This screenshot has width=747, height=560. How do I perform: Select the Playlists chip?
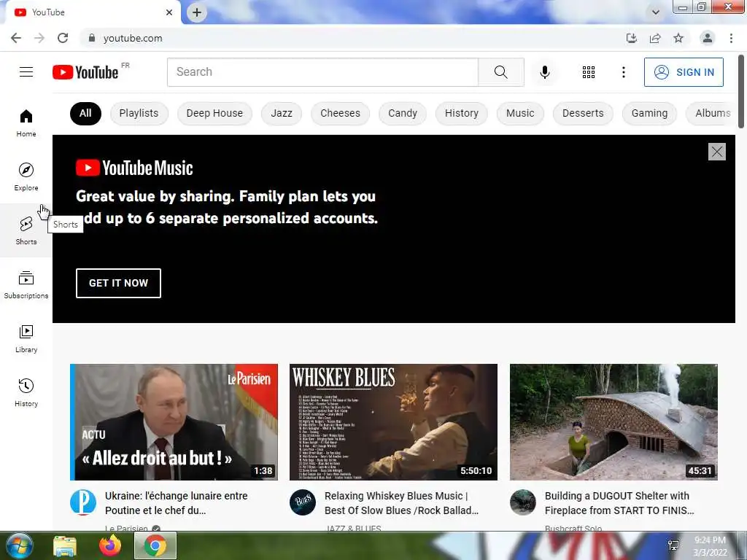click(x=139, y=113)
